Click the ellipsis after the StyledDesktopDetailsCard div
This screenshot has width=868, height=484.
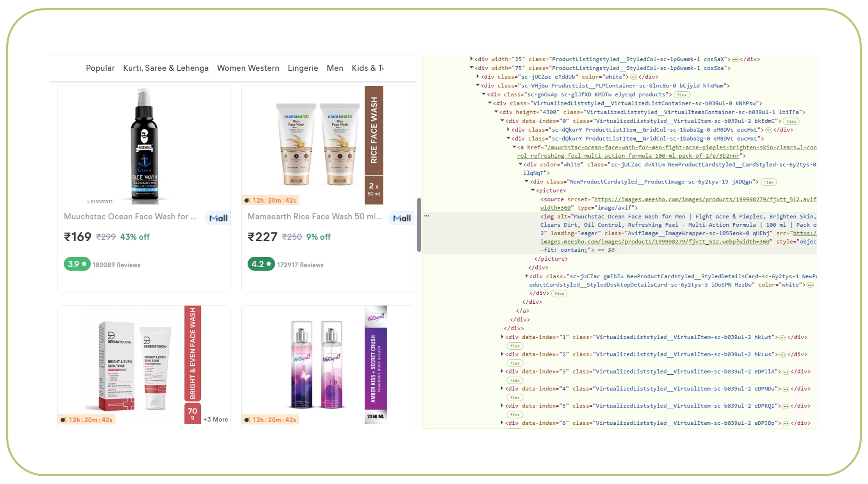[810, 285]
